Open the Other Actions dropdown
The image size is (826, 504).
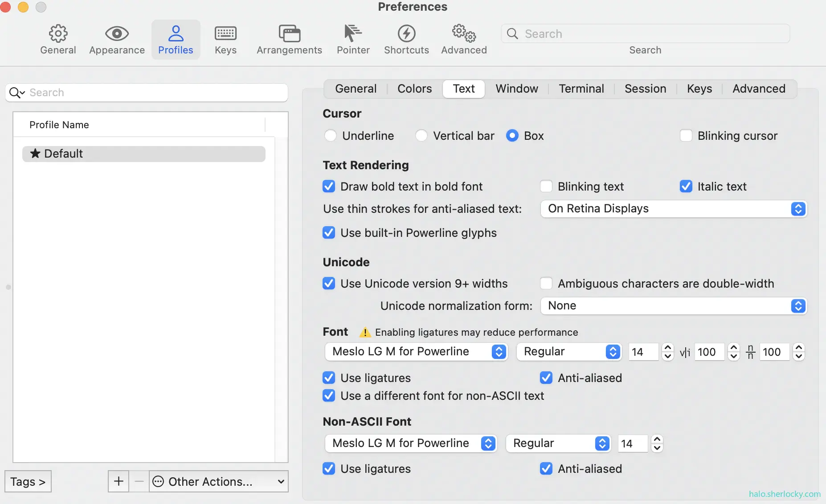[218, 481]
